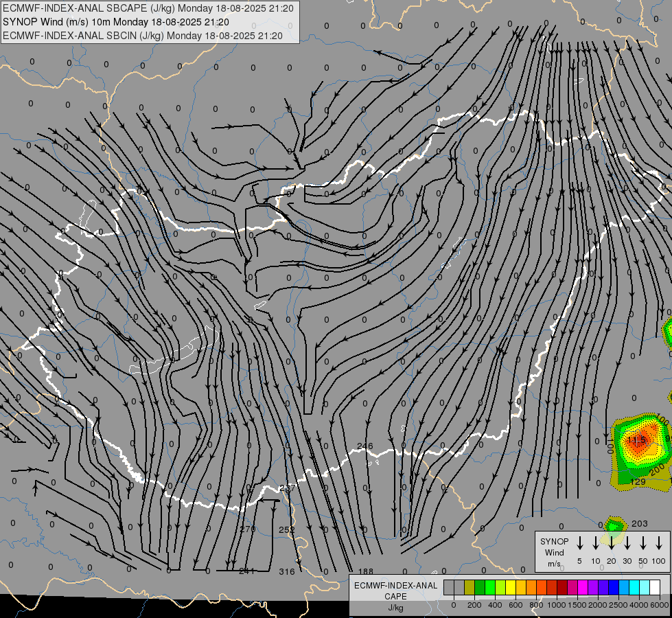Pick the cyan swatch just before 4000 tick

(x=634, y=587)
